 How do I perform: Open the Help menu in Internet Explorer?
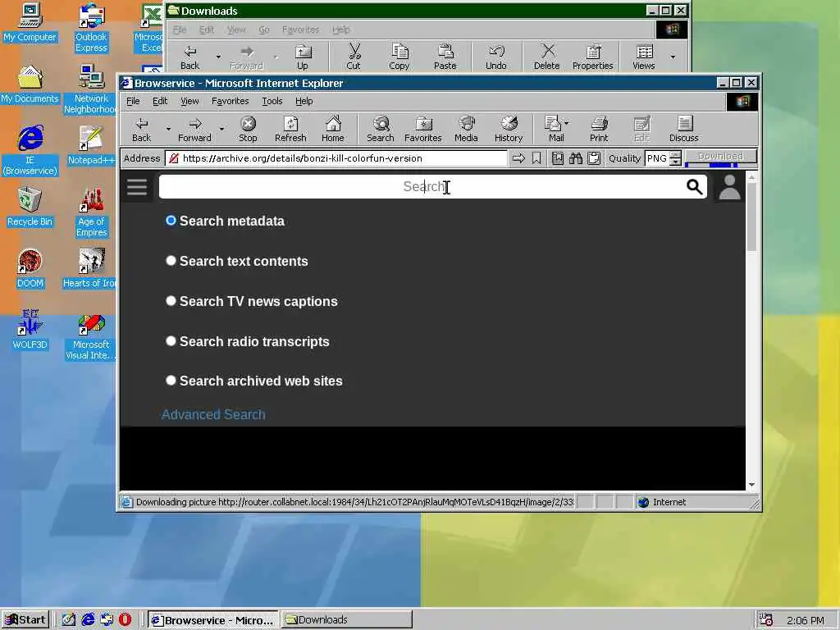[x=304, y=101]
